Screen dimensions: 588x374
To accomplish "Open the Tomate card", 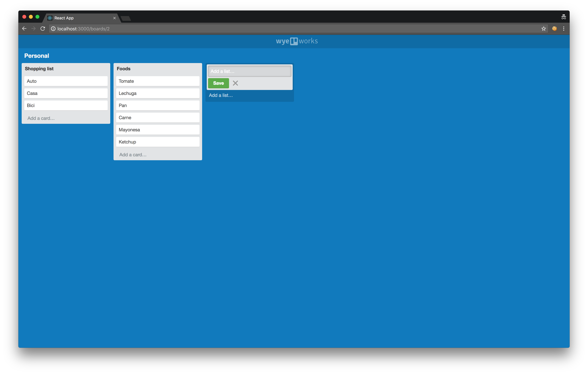I will pos(158,81).
